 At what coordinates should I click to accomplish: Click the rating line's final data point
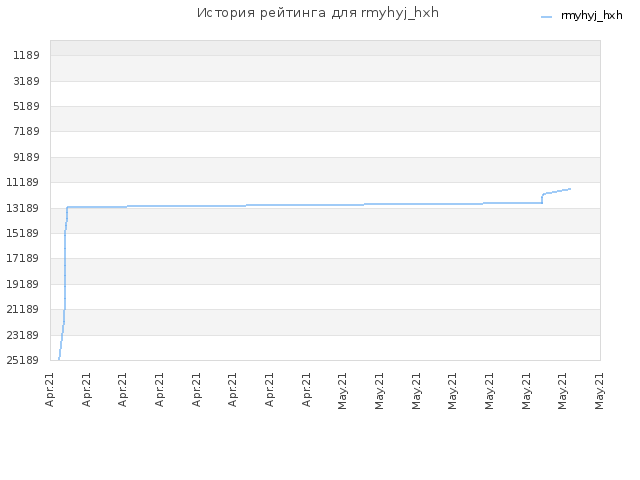pos(570,189)
